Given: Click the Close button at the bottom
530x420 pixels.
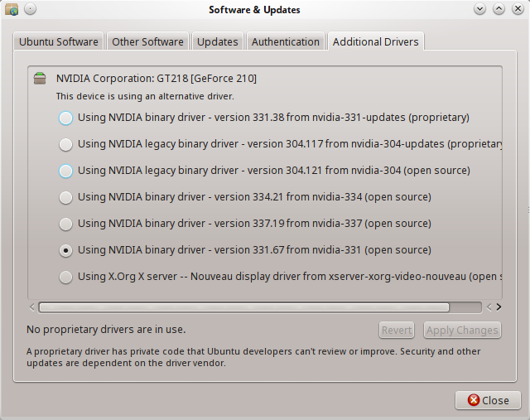Looking at the screenshot, I should (x=488, y=400).
